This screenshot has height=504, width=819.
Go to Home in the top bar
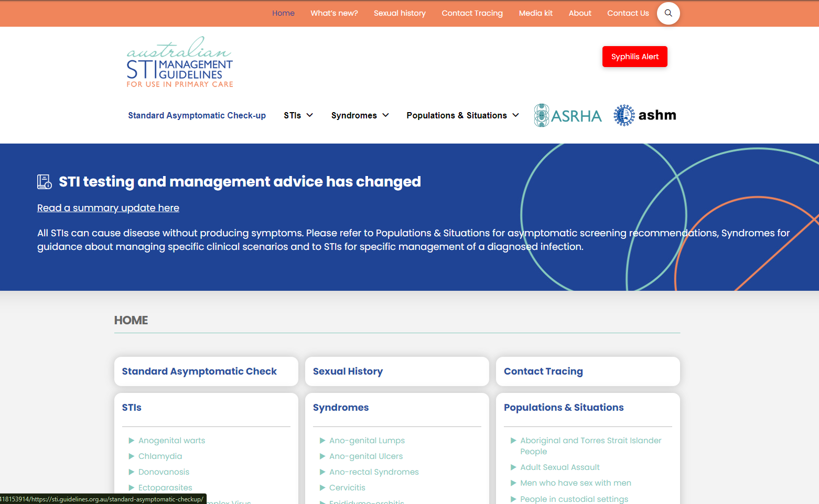pos(283,13)
